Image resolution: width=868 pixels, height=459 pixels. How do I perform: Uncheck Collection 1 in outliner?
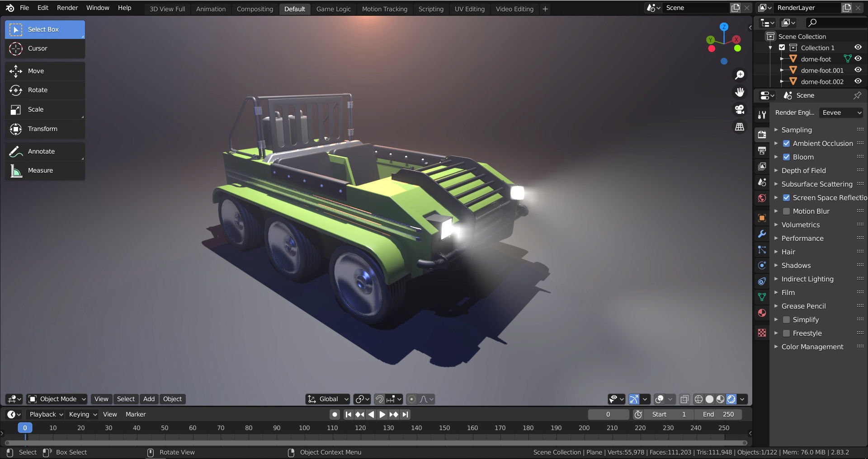click(782, 47)
